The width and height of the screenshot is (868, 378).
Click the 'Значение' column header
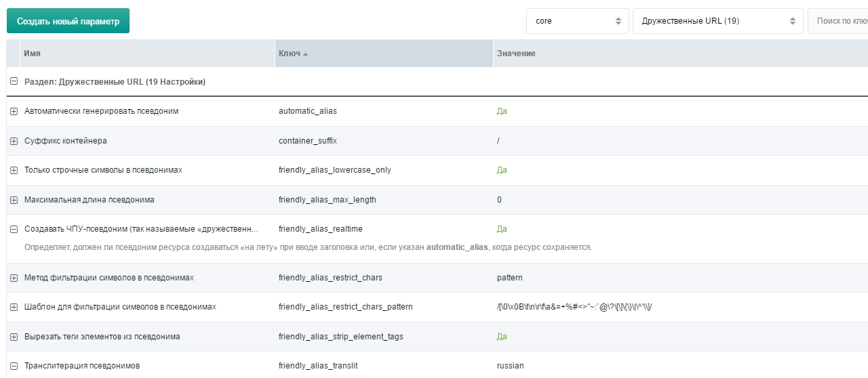tap(680, 54)
